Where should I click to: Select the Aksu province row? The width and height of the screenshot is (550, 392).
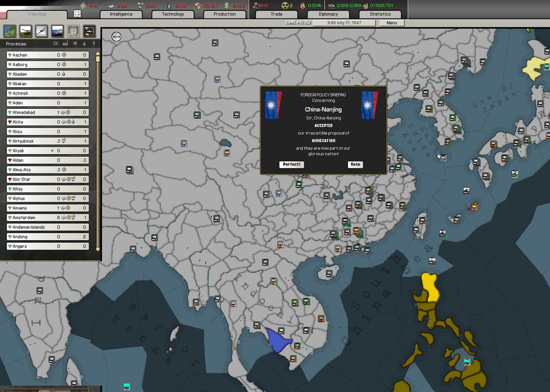[48, 131]
